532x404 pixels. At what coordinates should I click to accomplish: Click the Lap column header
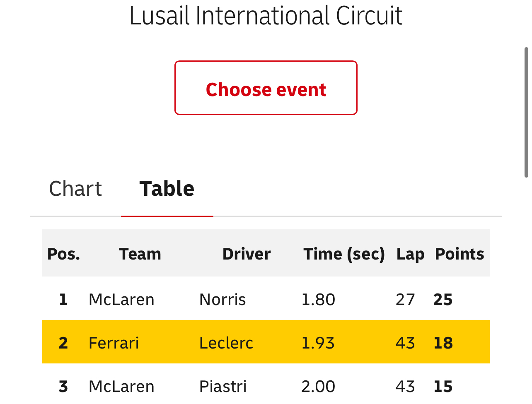coord(410,254)
